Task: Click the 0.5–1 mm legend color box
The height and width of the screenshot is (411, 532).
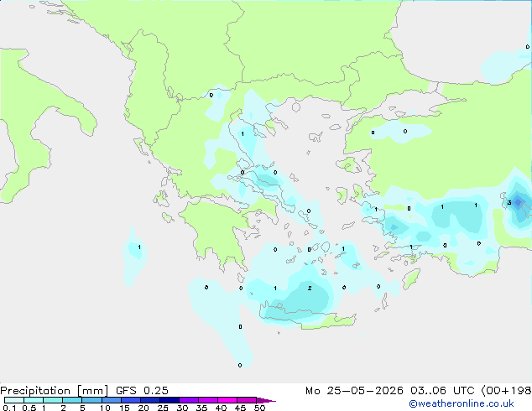Action: pos(34,400)
